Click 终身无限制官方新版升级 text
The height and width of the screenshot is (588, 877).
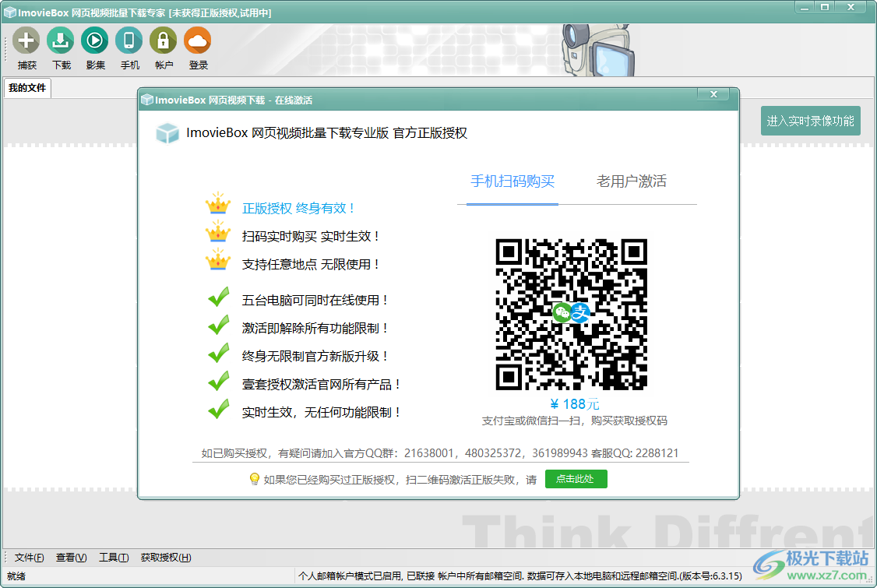click(x=315, y=357)
